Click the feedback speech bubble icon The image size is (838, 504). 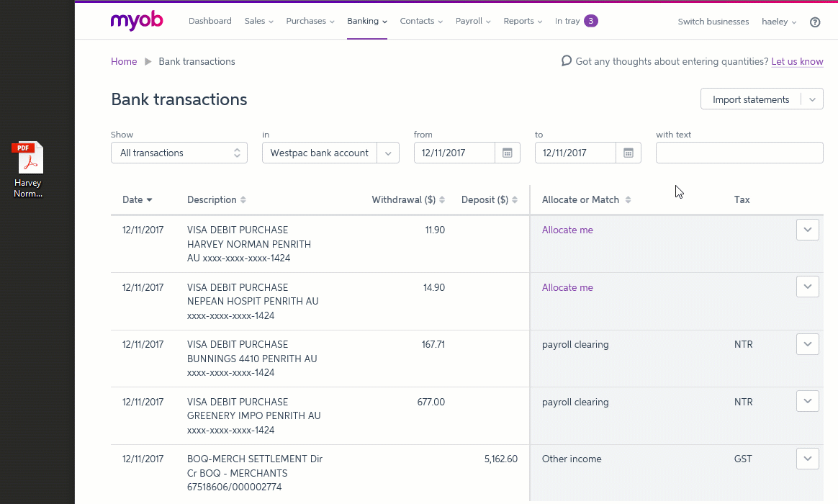[x=567, y=61]
